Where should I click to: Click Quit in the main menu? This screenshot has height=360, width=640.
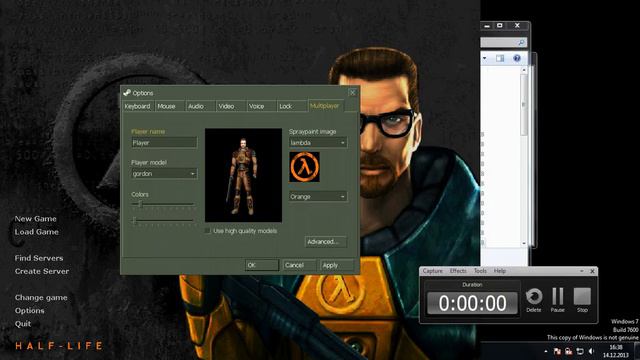(x=23, y=324)
